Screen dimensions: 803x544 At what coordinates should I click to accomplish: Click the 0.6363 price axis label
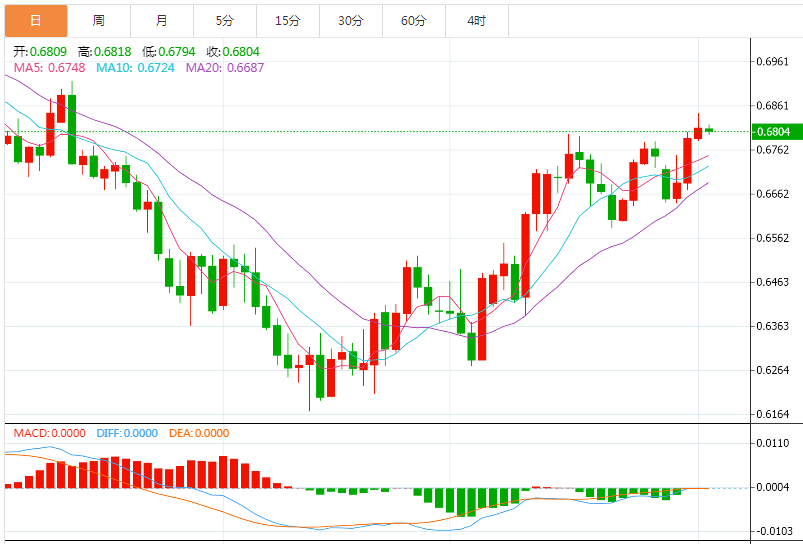click(x=773, y=326)
